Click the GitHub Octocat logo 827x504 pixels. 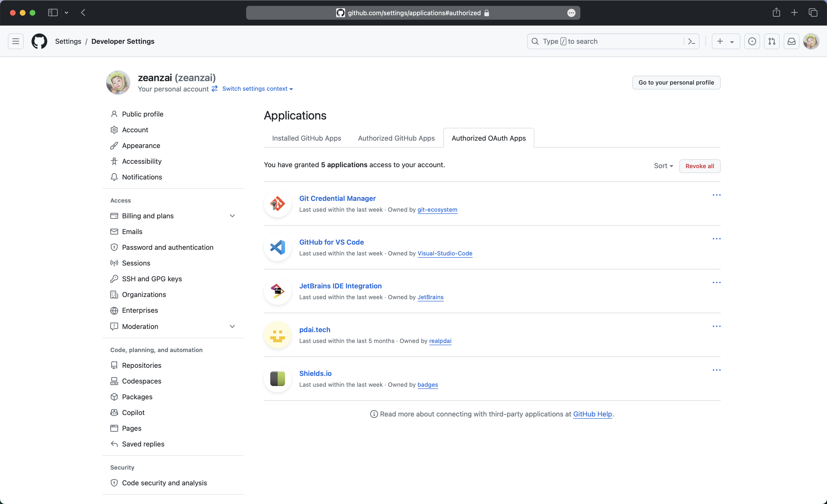39,41
